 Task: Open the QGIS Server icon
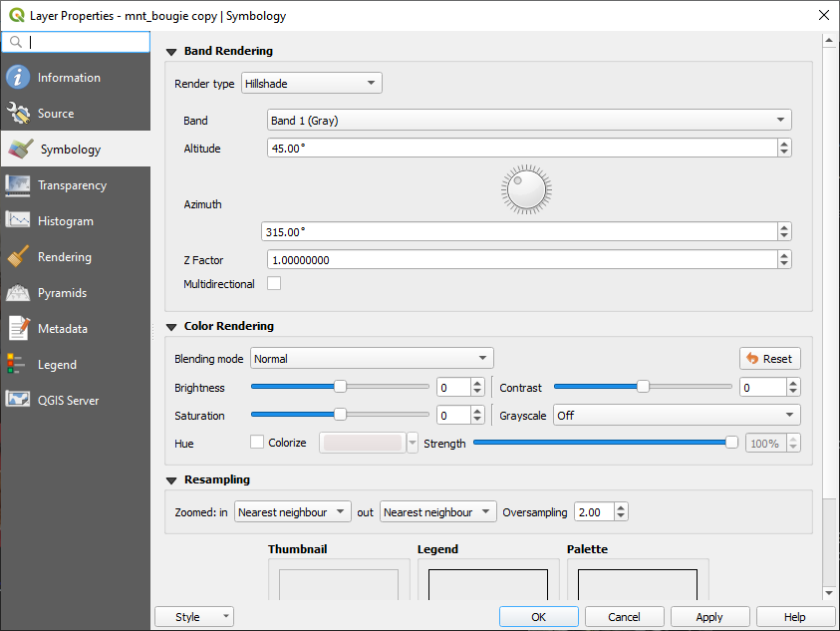pos(18,401)
